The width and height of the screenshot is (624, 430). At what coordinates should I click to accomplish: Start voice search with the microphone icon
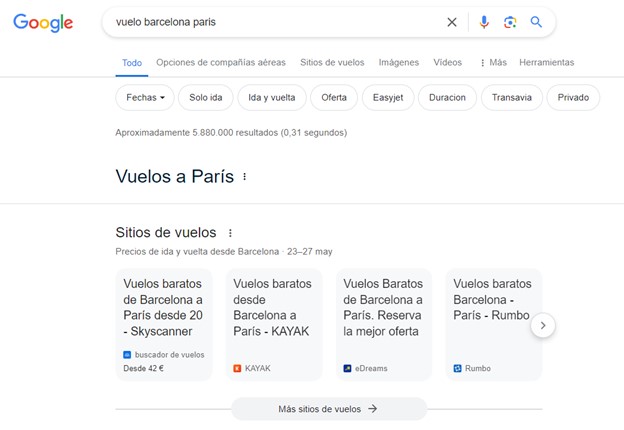[484, 22]
